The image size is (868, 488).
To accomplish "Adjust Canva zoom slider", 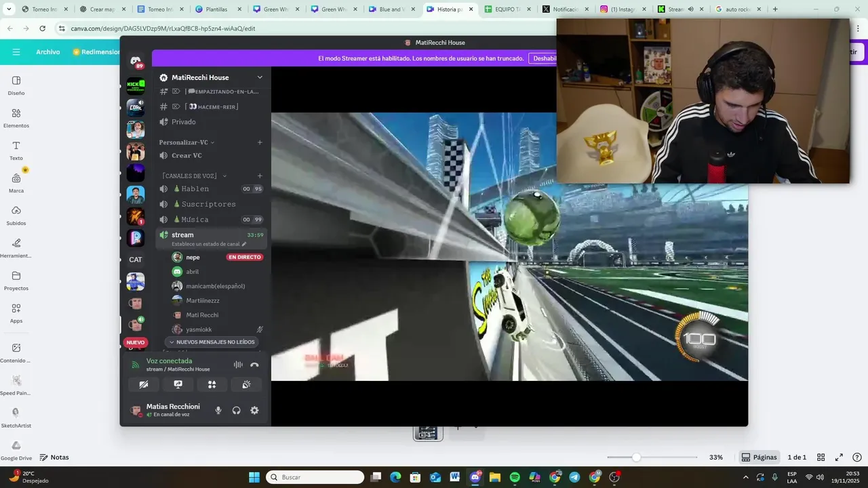I will pyautogui.click(x=636, y=457).
